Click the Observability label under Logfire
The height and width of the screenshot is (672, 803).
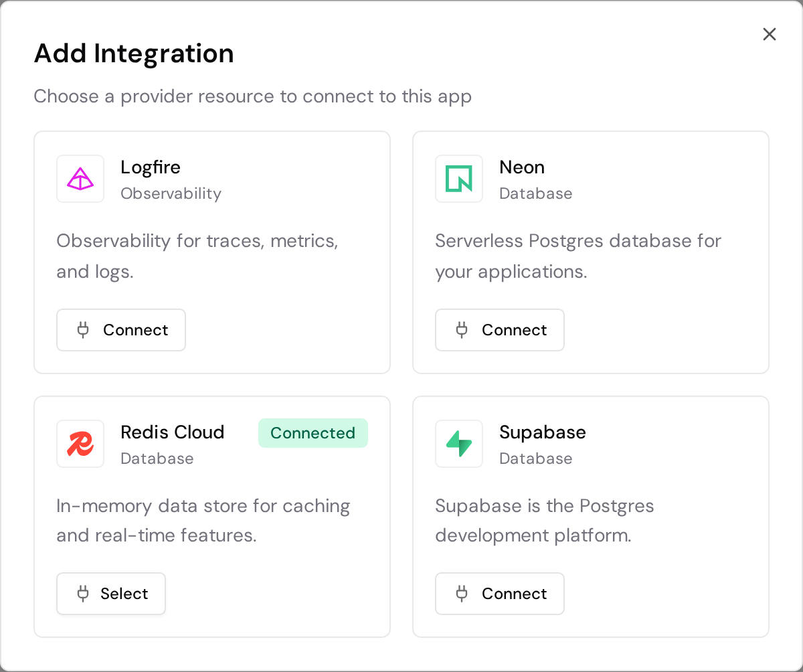point(171,193)
